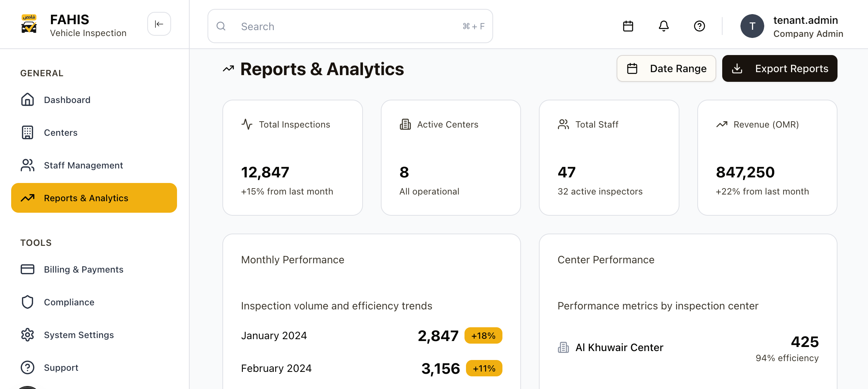Click the Export Reports button
The height and width of the screenshot is (389, 868).
point(779,68)
